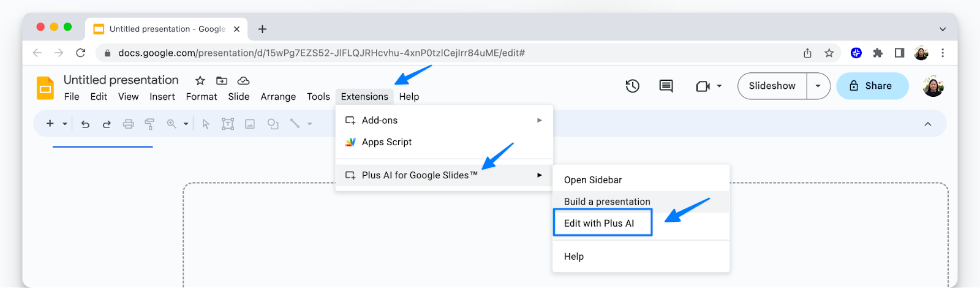Viewport: 980px width, 288px height.
Task: Bookmark this page with star icon
Action: click(829, 53)
